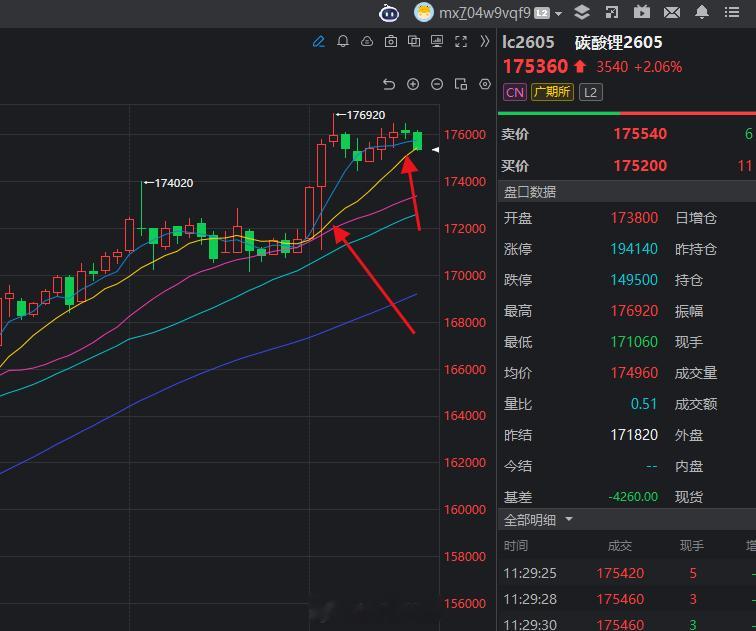This screenshot has width=756, height=631.
Task: Select the pencil drawing tool
Action: coord(319,41)
